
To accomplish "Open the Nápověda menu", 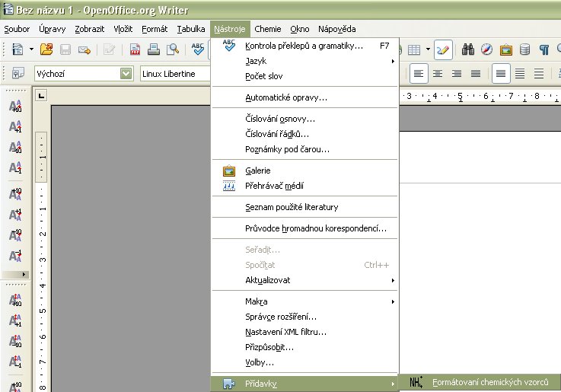I will point(336,29).
